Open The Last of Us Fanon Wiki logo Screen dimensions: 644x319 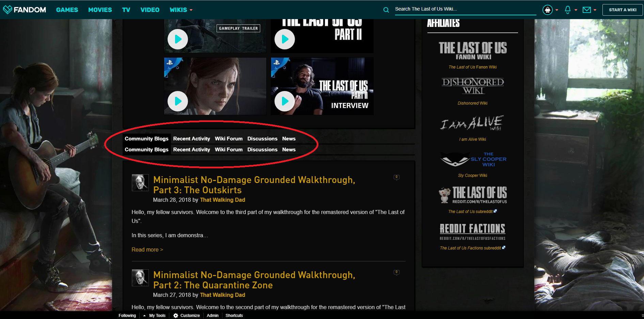coord(473,51)
